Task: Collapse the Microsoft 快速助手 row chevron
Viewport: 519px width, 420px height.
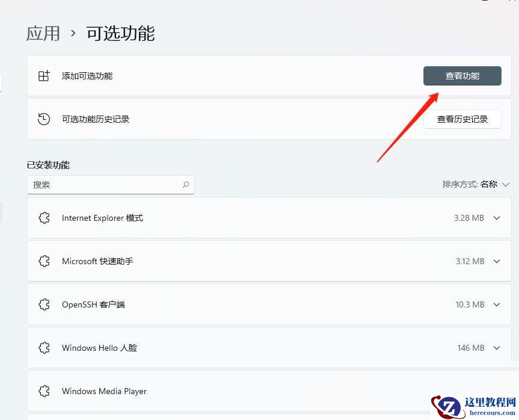Action: click(x=497, y=261)
